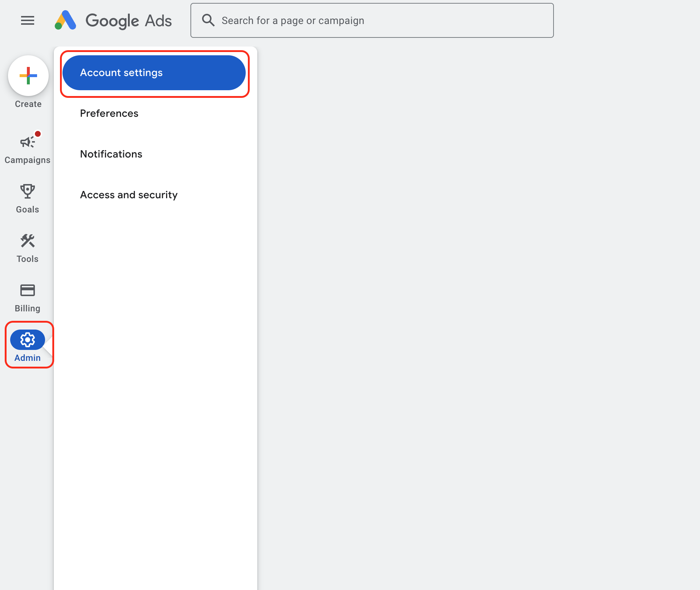Click the Create text label

pyautogui.click(x=28, y=104)
